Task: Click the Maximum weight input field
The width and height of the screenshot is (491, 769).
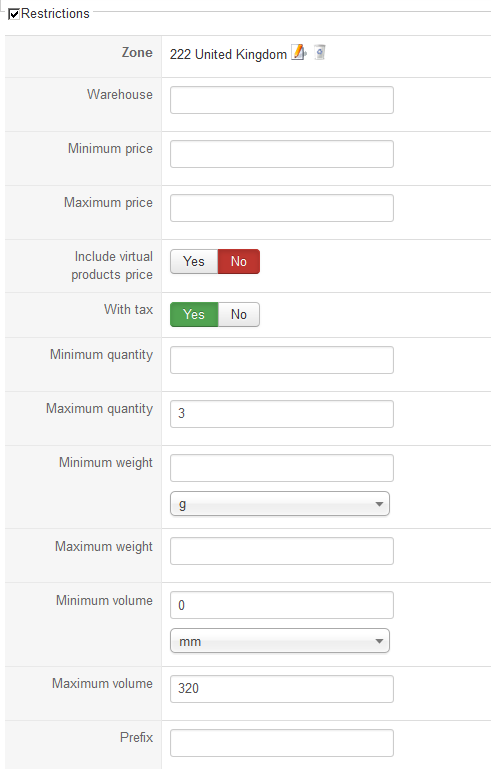Action: tap(282, 551)
